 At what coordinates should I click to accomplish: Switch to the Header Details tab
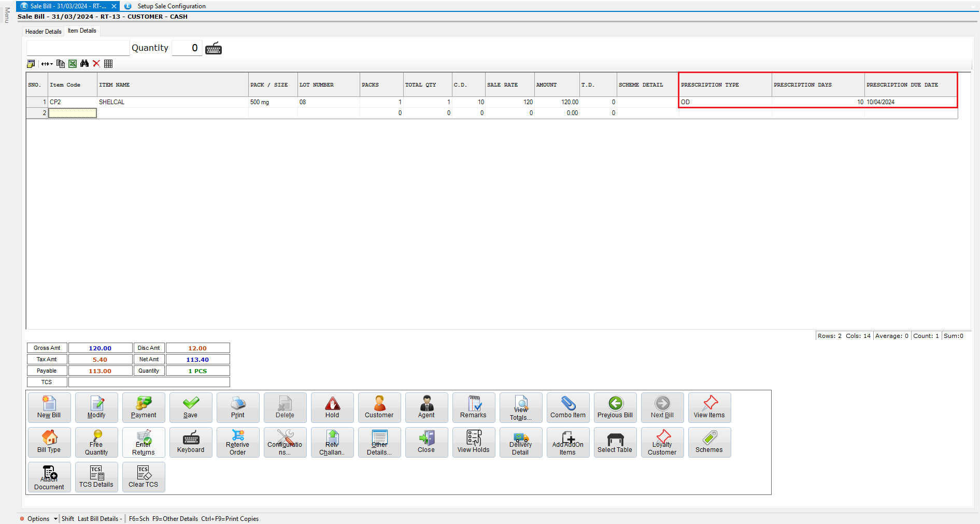pos(44,32)
